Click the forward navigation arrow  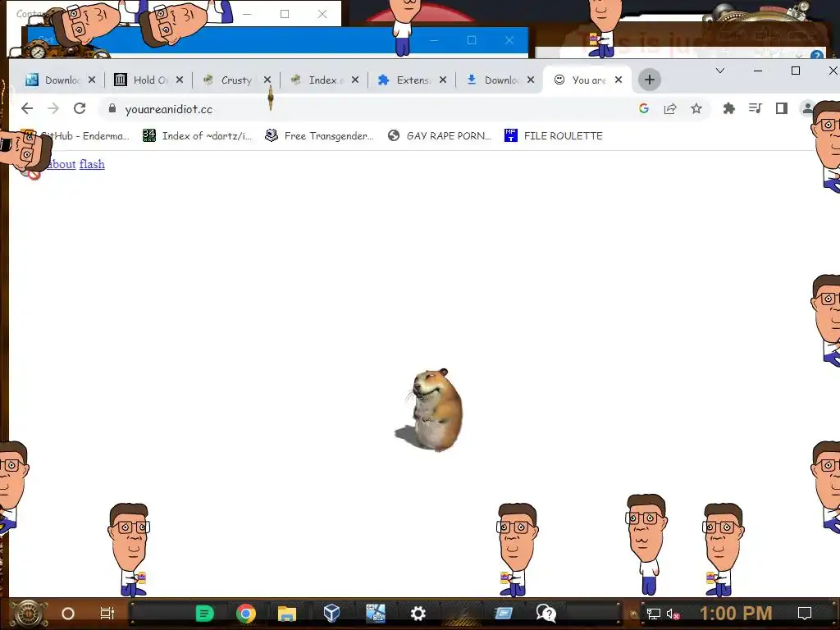(x=53, y=109)
